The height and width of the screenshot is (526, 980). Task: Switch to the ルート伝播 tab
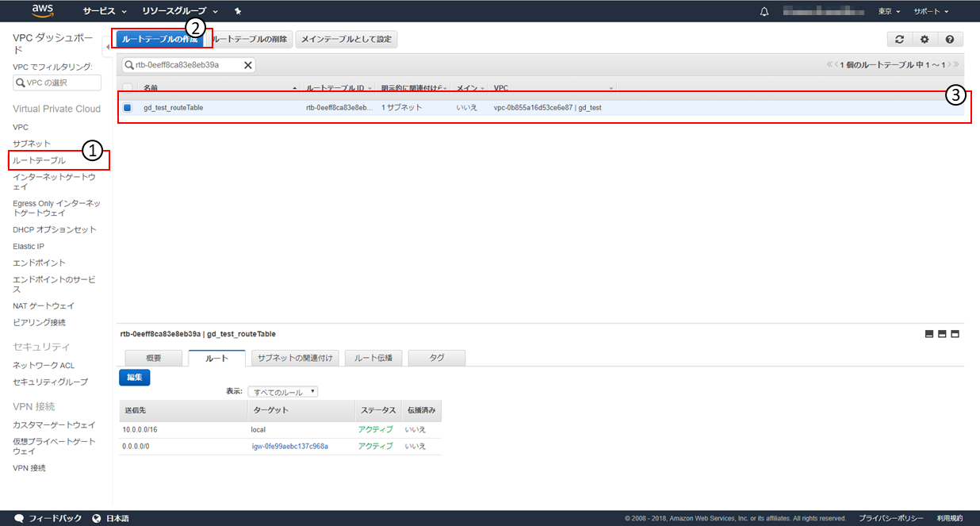pos(373,359)
